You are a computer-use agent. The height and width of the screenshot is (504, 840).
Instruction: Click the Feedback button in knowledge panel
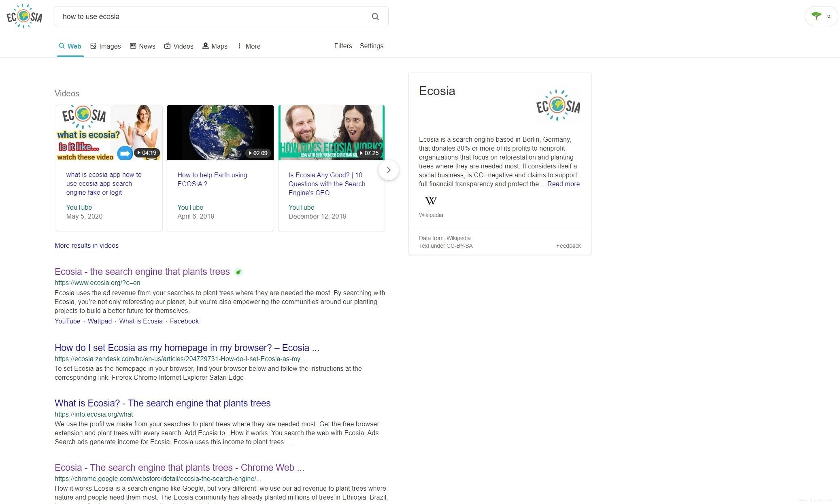pos(568,245)
